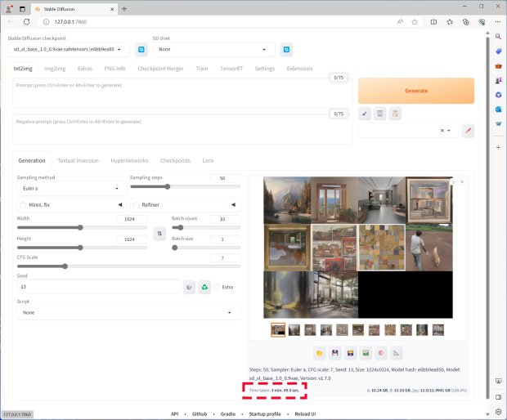
Task: Adjust the Sampling steps slider
Action: (x=185, y=186)
